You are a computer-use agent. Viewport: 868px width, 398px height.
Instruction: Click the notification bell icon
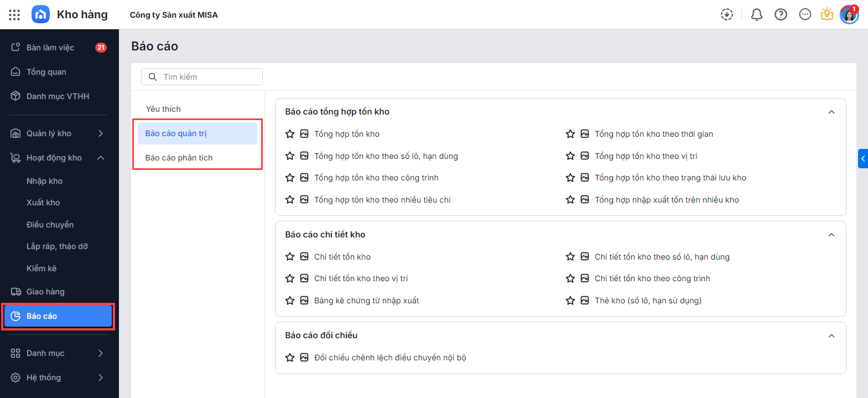[756, 15]
